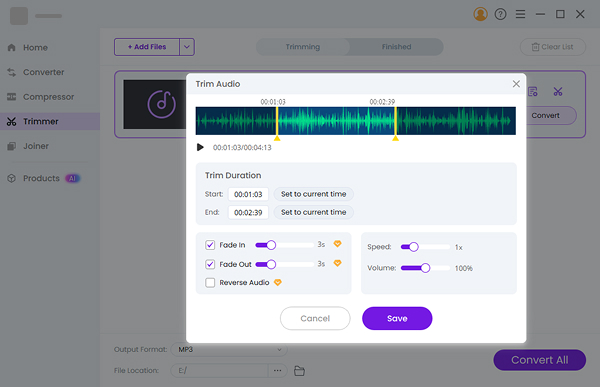Click the 1x speed value
Image resolution: width=600 pixels, height=387 pixels.
459,247
